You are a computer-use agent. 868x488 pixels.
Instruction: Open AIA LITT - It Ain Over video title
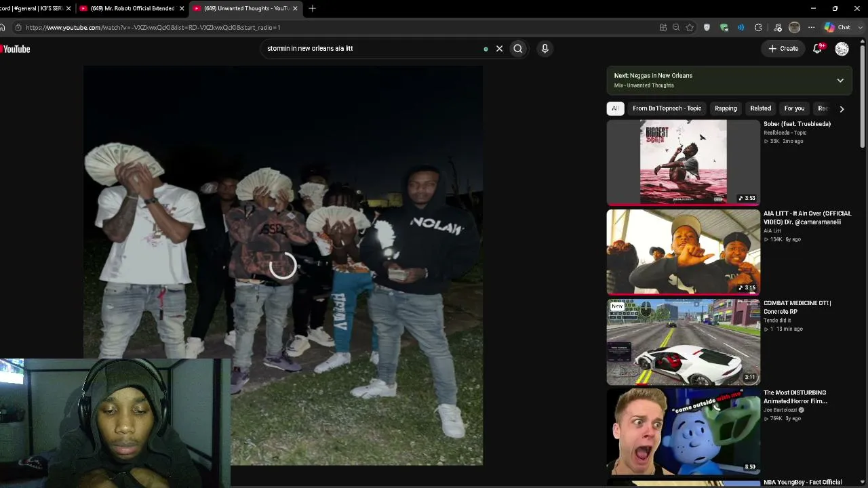pyautogui.click(x=808, y=218)
